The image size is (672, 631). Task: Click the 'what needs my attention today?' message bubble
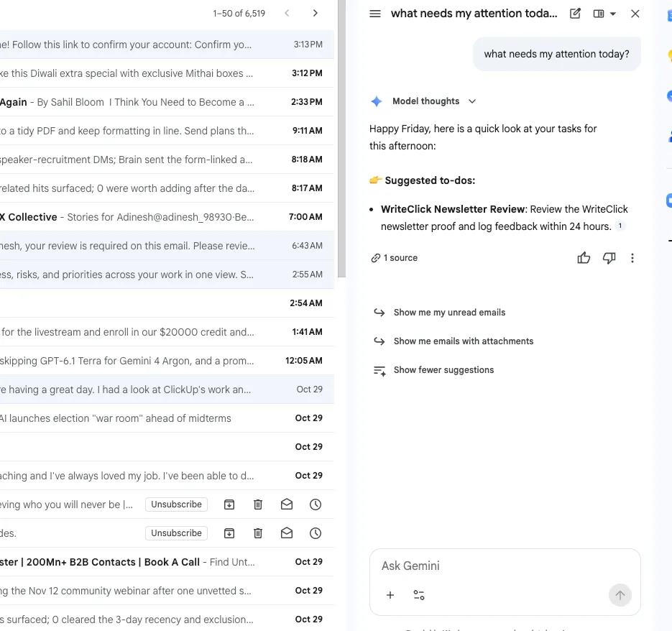tap(557, 54)
